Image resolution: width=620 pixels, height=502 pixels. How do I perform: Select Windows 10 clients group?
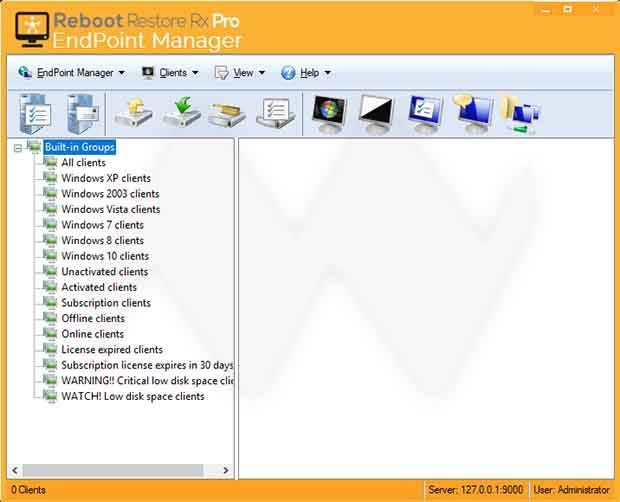click(x=105, y=256)
